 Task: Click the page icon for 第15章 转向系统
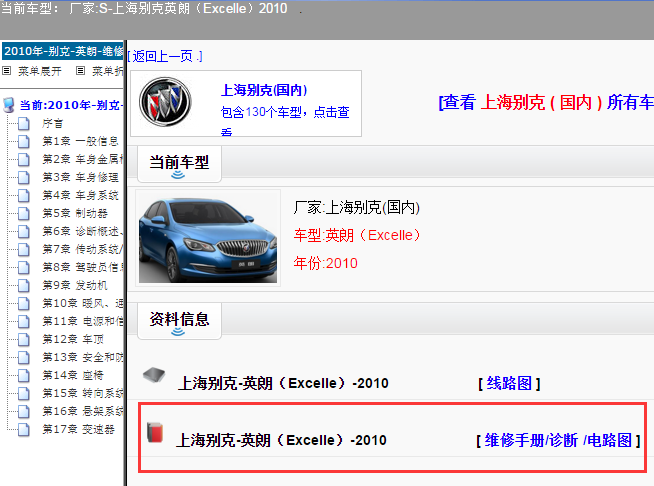(24, 393)
